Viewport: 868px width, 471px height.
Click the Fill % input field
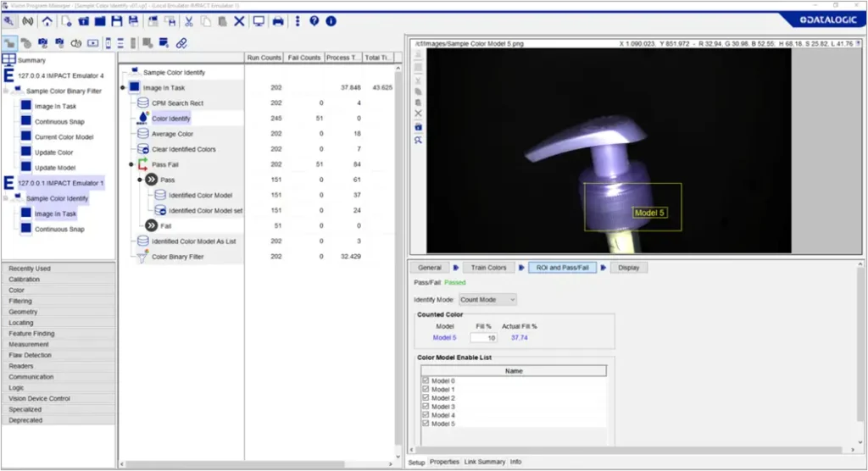pos(483,337)
